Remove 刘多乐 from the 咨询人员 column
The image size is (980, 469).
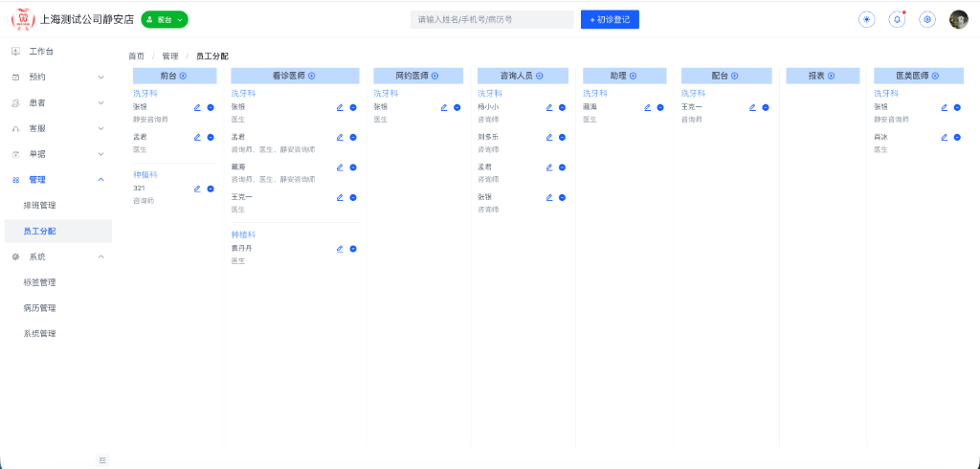tap(562, 138)
